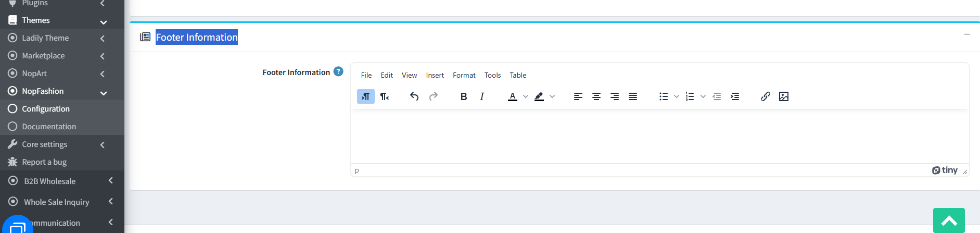Toggle italic formatting in the editor
This screenshot has width=980, height=233.
tap(482, 96)
